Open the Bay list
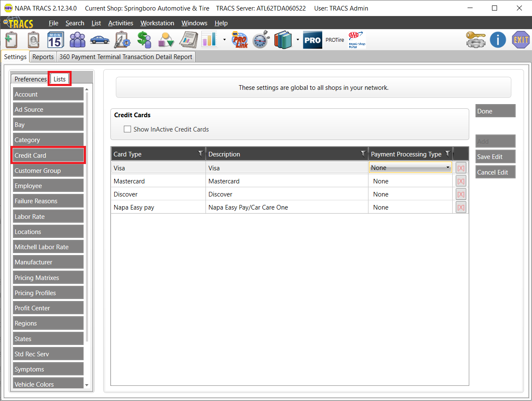This screenshot has width=532, height=401. (x=48, y=124)
